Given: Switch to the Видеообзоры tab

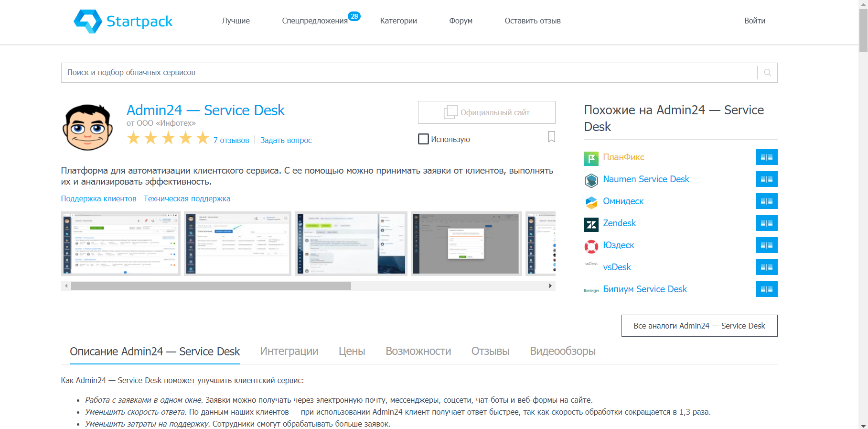Looking at the screenshot, I should (x=563, y=352).
